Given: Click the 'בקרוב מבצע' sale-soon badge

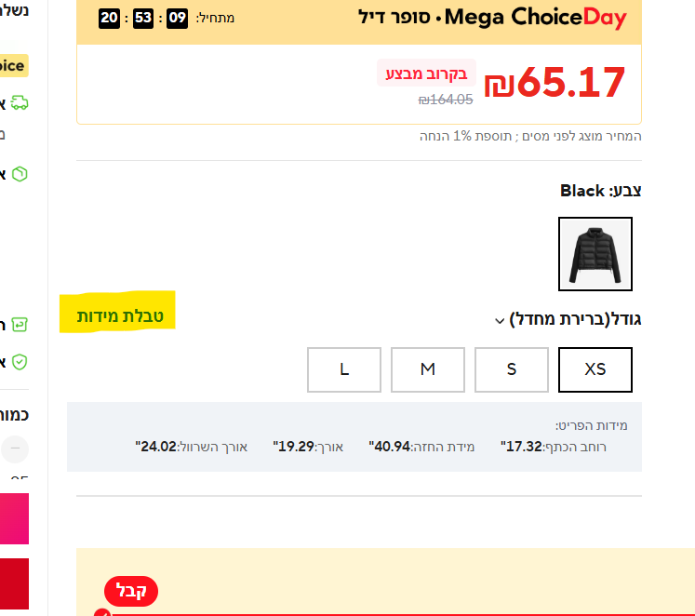Looking at the screenshot, I should (x=426, y=74).
